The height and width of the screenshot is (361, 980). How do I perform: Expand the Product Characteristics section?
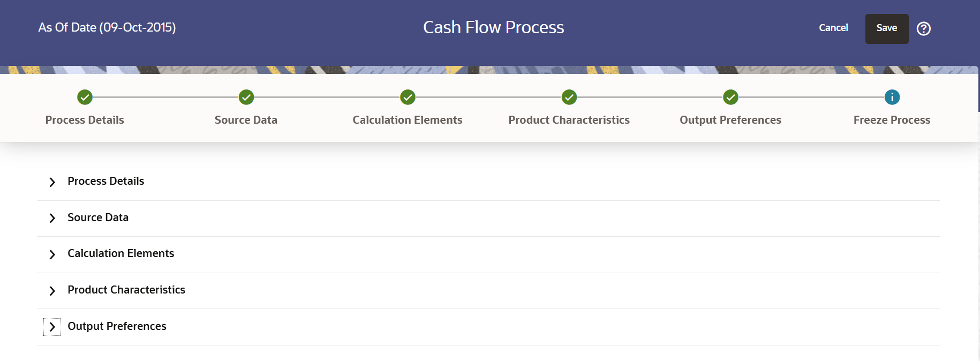tap(52, 291)
